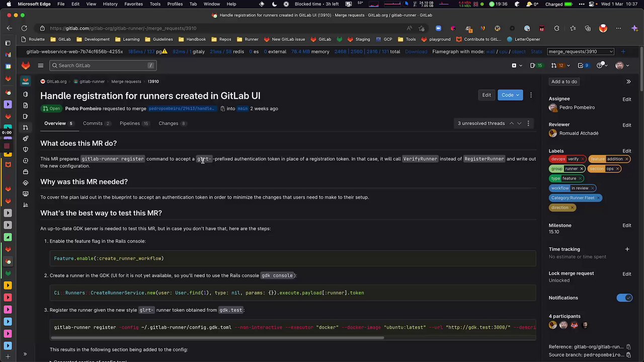This screenshot has height=362, width=644.
Task: Open the to-do list icon showing 9
Action: click(583, 65)
